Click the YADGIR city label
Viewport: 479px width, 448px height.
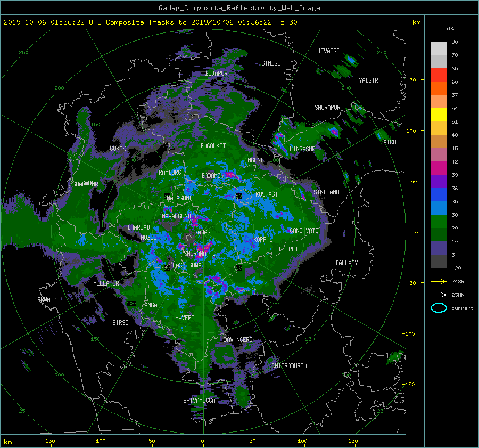[x=368, y=80]
